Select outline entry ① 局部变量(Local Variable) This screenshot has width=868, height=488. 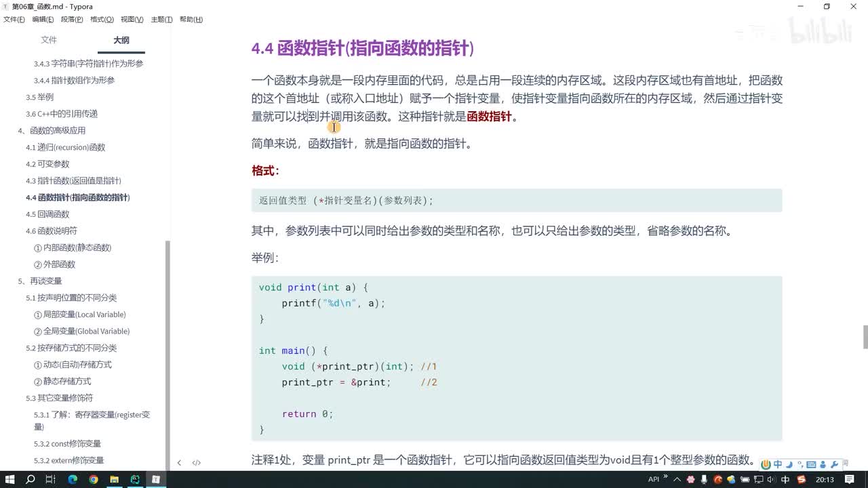point(80,314)
